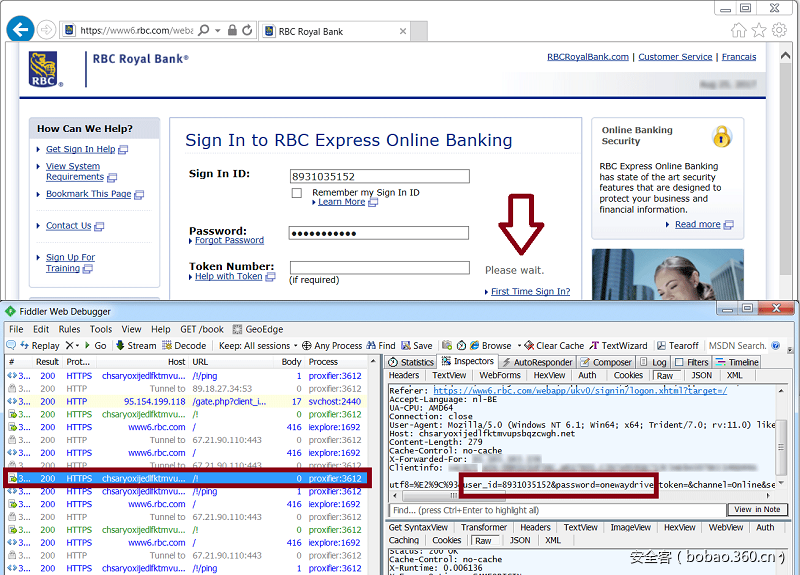800x575 pixels.
Task: Click the Replay button in Fiddler toolbar
Action: (x=38, y=346)
